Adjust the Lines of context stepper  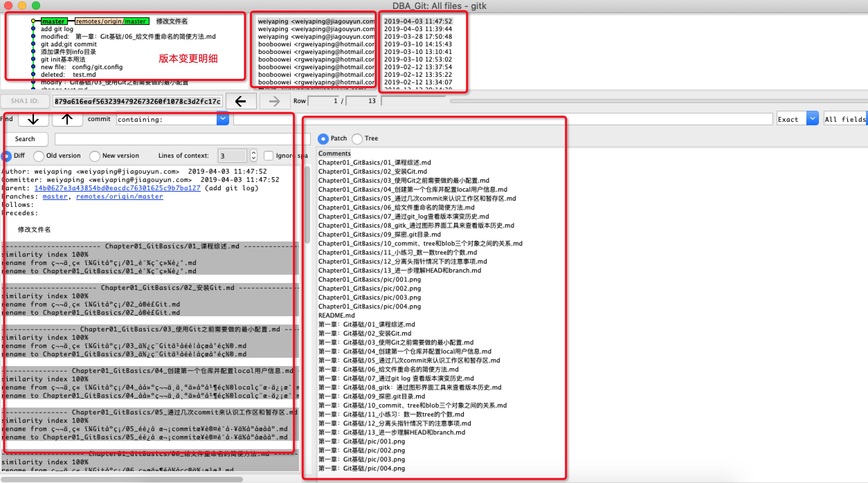point(254,155)
